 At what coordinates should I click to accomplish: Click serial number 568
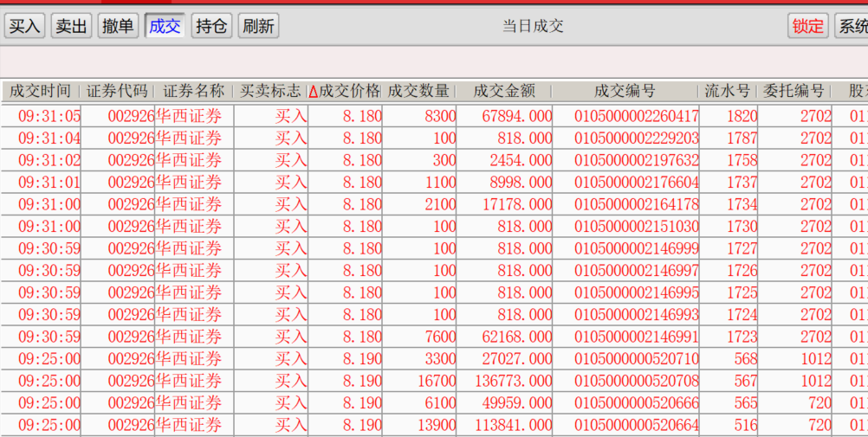746,359
